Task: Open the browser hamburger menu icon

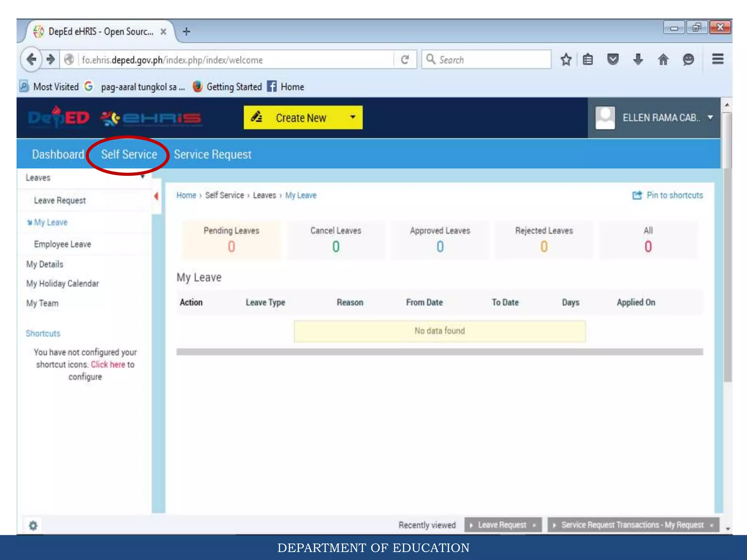Action: point(717,59)
